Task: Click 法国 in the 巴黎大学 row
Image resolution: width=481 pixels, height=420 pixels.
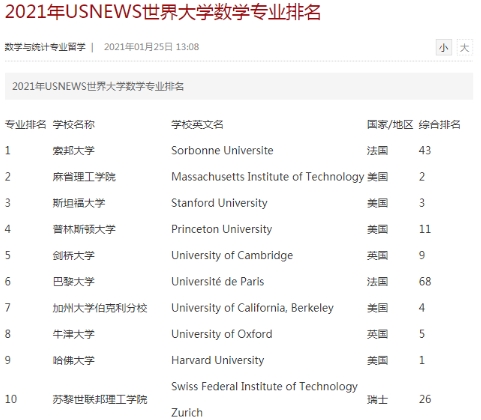Action: click(378, 282)
